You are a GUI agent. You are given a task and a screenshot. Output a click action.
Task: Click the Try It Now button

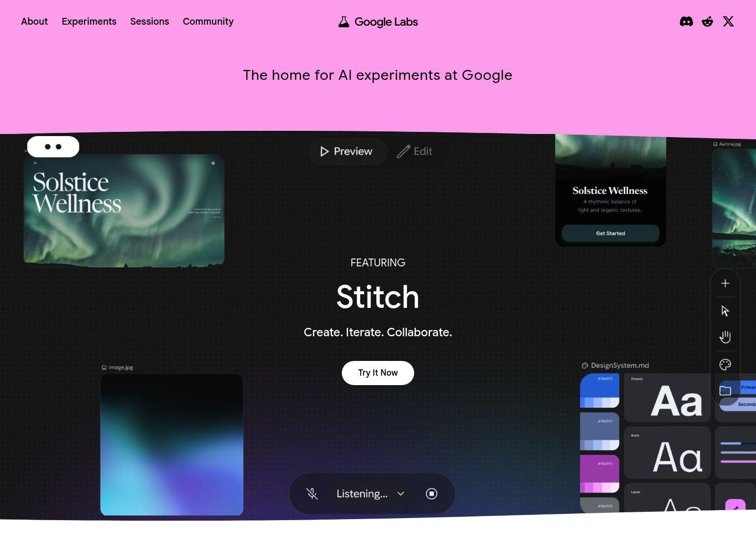[377, 373]
